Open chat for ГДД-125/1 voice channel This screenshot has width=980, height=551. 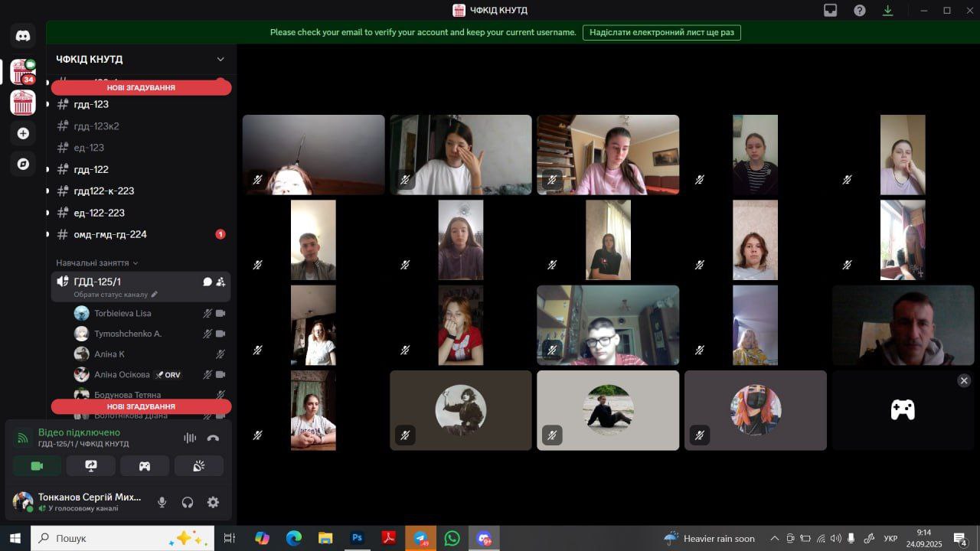207,282
